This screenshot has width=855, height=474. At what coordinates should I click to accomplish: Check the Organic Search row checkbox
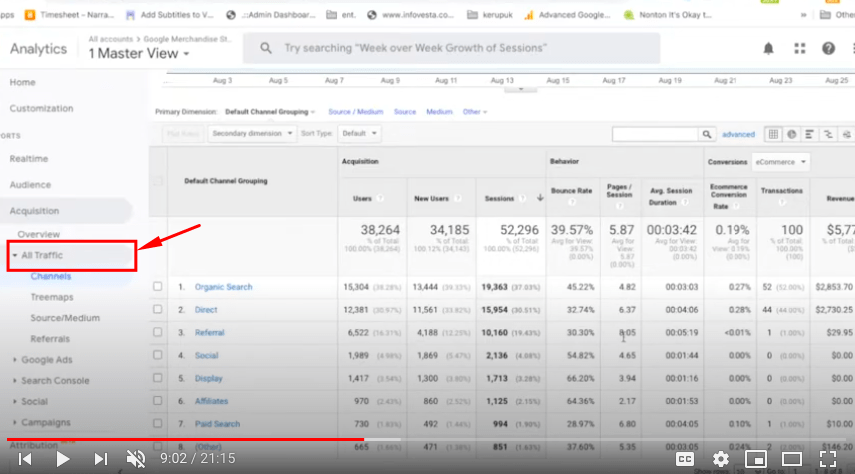coord(158,287)
